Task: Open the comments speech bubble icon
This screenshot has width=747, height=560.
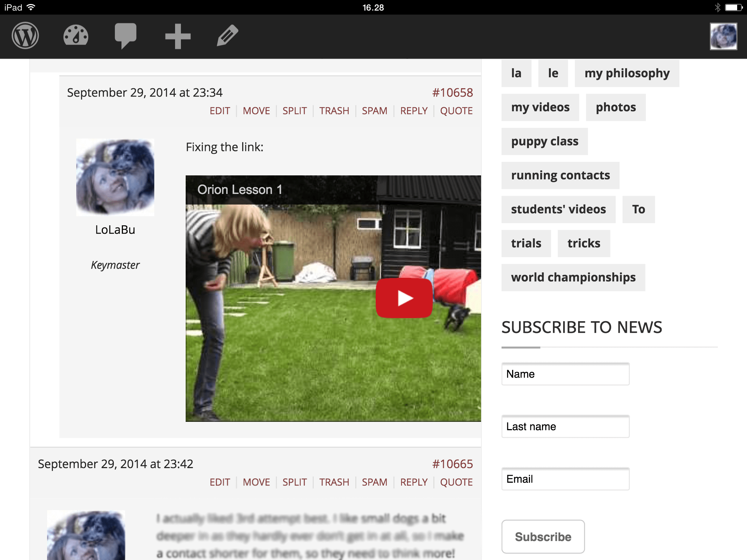Action: tap(125, 36)
